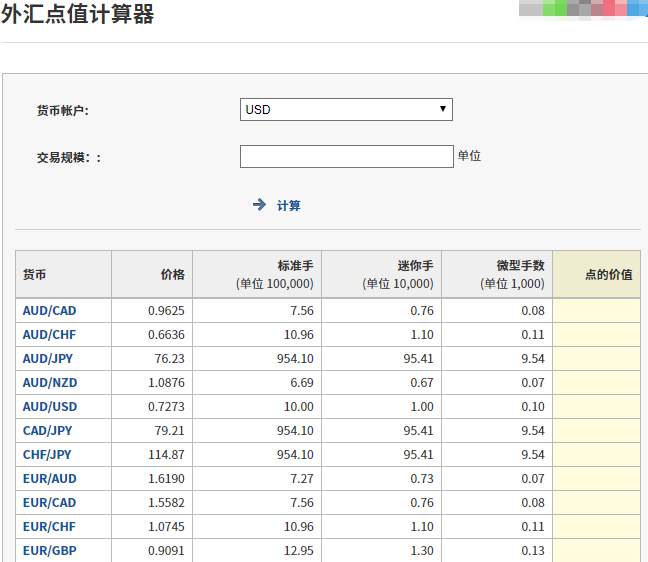Viewport: 648px width, 562px height.
Task: Open the AUD/USD currency link
Action: point(50,407)
